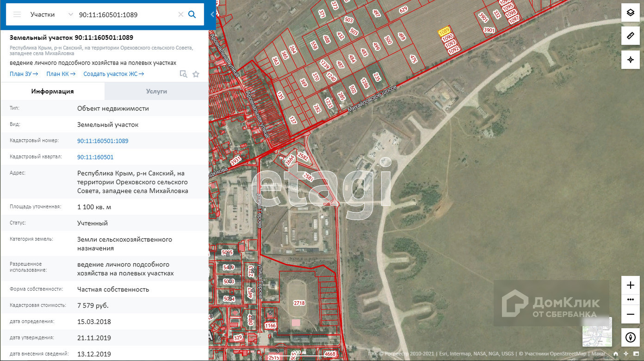Open the three-dots zoom options
The width and height of the screenshot is (644, 361).
tap(630, 299)
